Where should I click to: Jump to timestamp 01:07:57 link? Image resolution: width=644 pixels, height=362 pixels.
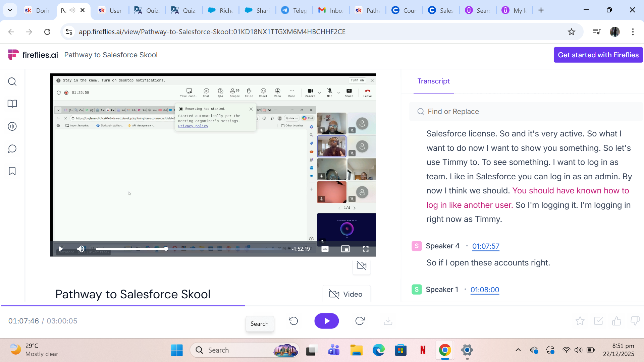[486, 246]
